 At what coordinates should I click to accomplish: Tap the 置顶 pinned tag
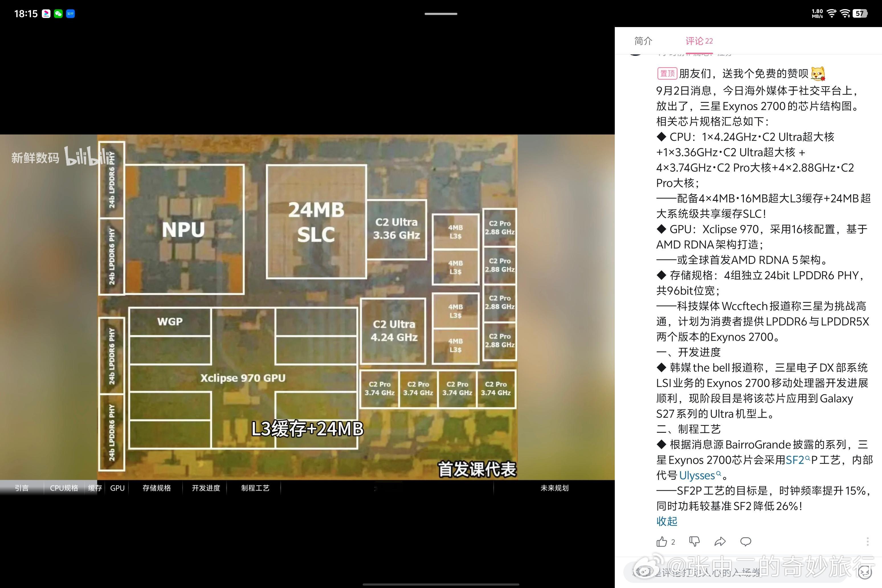667,73
